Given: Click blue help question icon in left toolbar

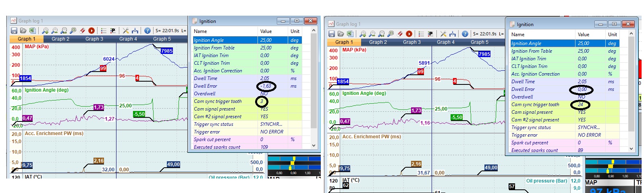Looking at the screenshot, I should (147, 31).
